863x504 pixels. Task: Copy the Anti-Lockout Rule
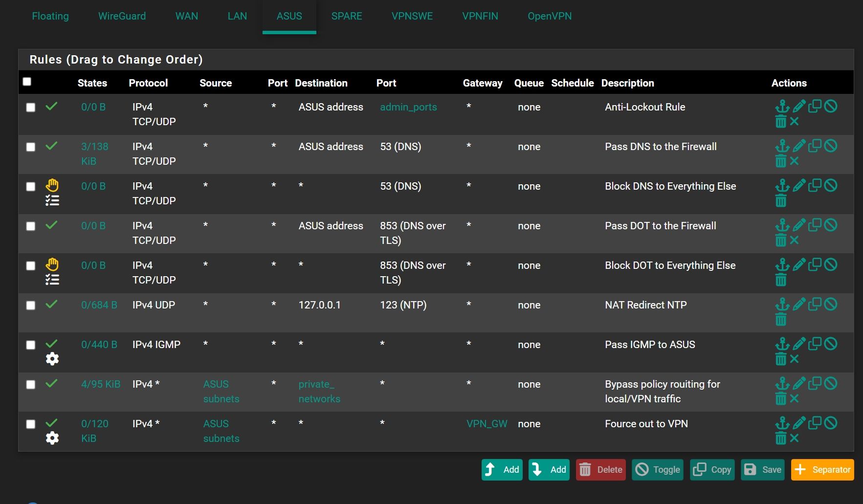(815, 106)
